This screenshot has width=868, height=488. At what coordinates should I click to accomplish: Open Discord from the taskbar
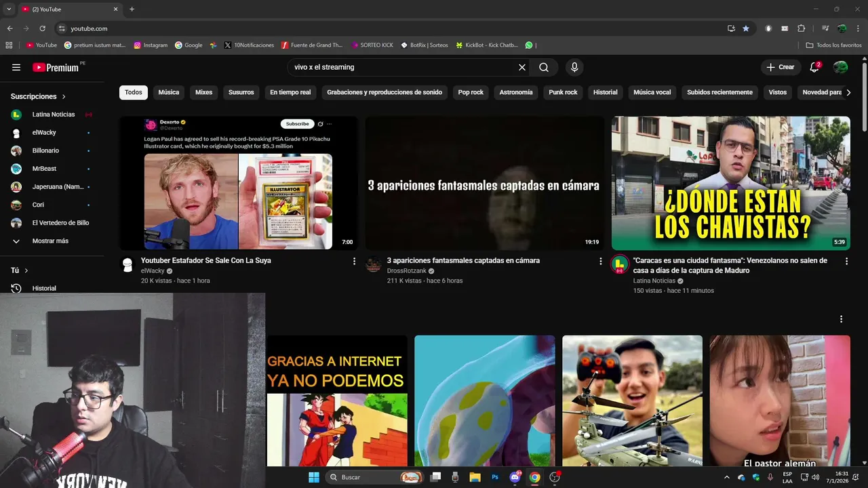(x=515, y=477)
